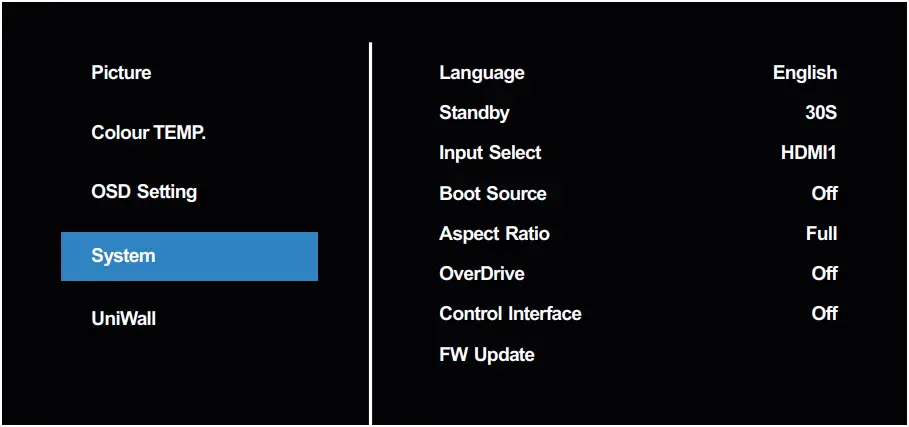
Task: Select the Aspect Ratio setting
Action: [x=494, y=234]
